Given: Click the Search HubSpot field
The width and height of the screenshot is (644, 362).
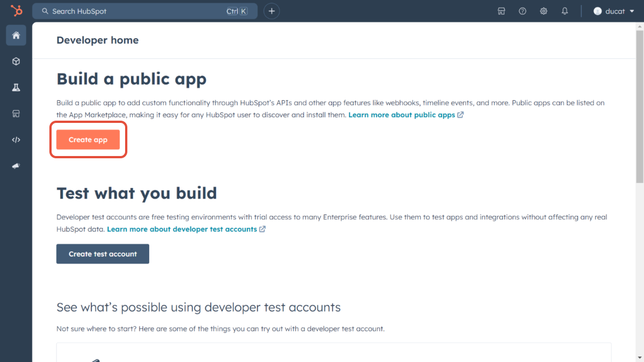Looking at the screenshot, I should (x=135, y=11).
